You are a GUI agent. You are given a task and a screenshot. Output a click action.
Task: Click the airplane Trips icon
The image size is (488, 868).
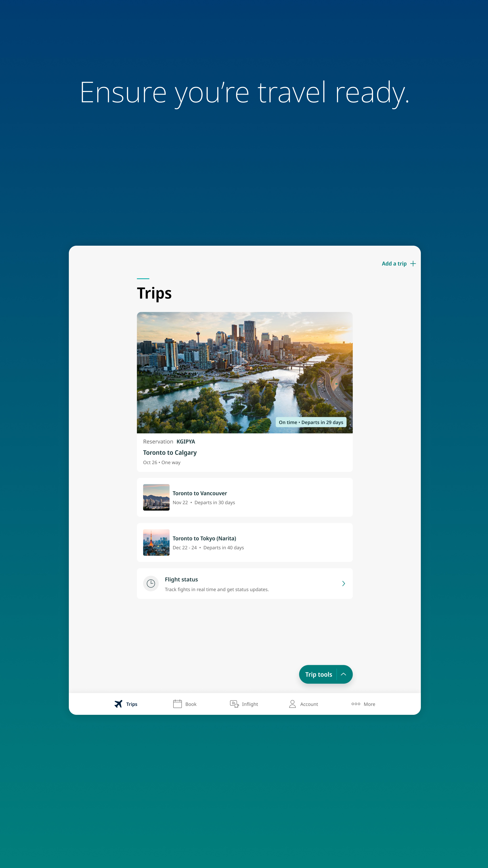click(x=118, y=704)
